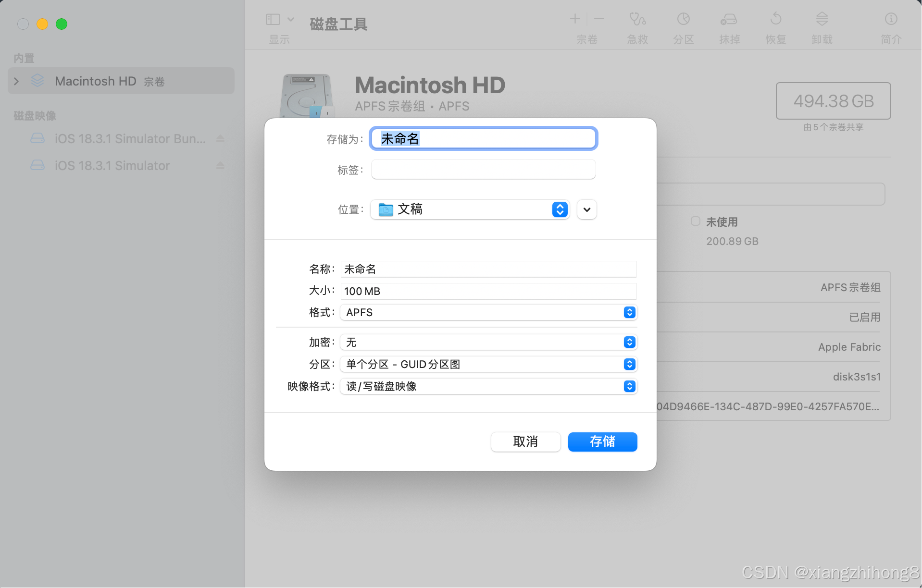The height and width of the screenshot is (588, 922).
Task: Click the sidebar display toggle icon
Action: pyautogui.click(x=273, y=19)
